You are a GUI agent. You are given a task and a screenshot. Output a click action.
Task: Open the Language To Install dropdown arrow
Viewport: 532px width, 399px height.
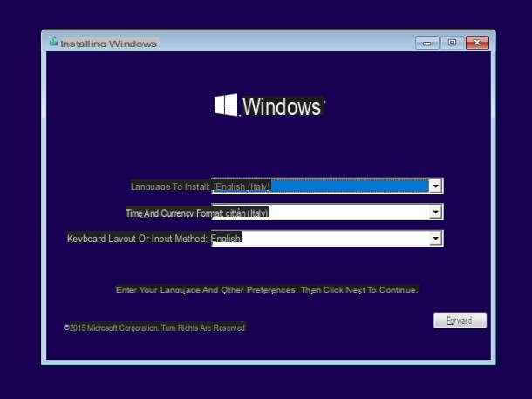[x=436, y=186]
